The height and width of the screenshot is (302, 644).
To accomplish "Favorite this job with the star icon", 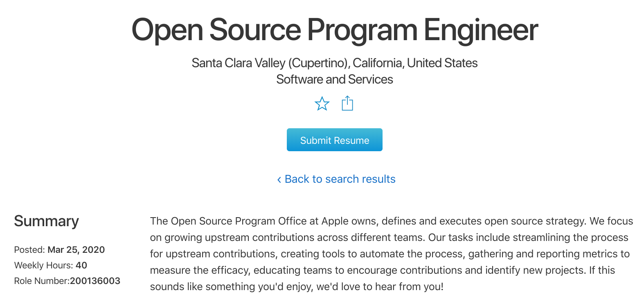I will pos(322,104).
